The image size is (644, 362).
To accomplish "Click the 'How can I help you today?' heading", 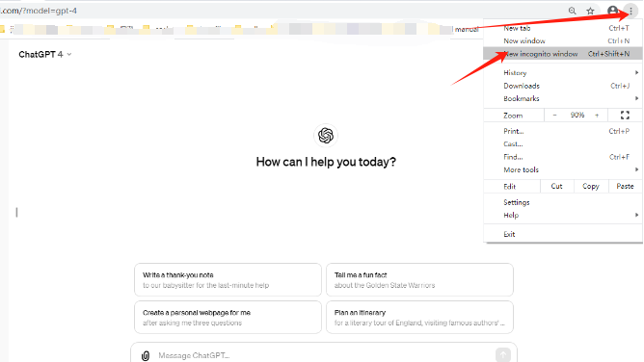I will click(326, 162).
